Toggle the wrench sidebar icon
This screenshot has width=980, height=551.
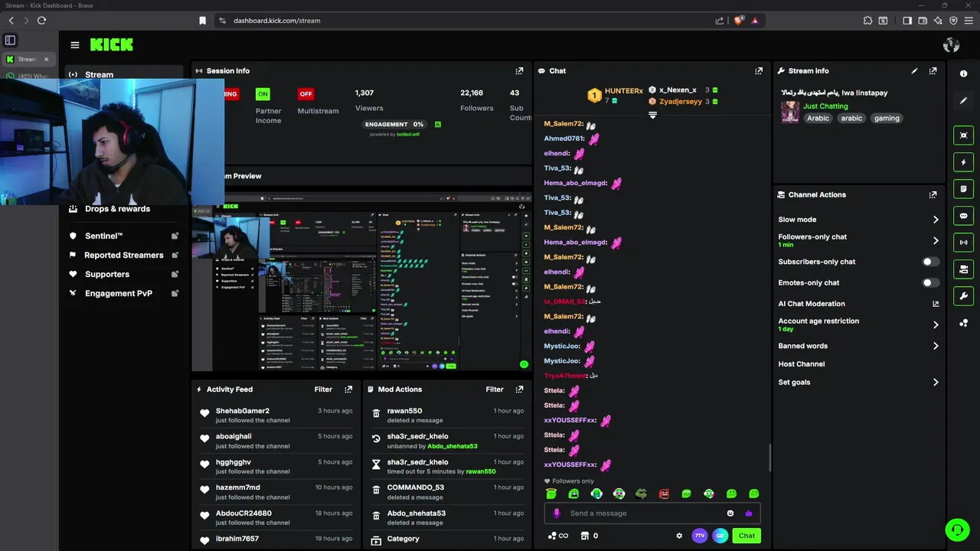click(x=963, y=296)
